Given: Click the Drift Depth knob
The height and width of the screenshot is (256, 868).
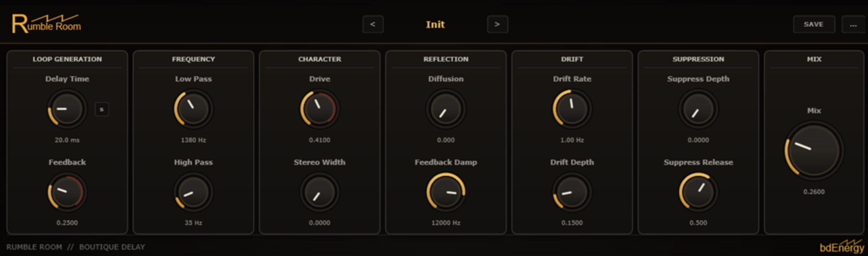Looking at the screenshot, I should pyautogui.click(x=572, y=192).
